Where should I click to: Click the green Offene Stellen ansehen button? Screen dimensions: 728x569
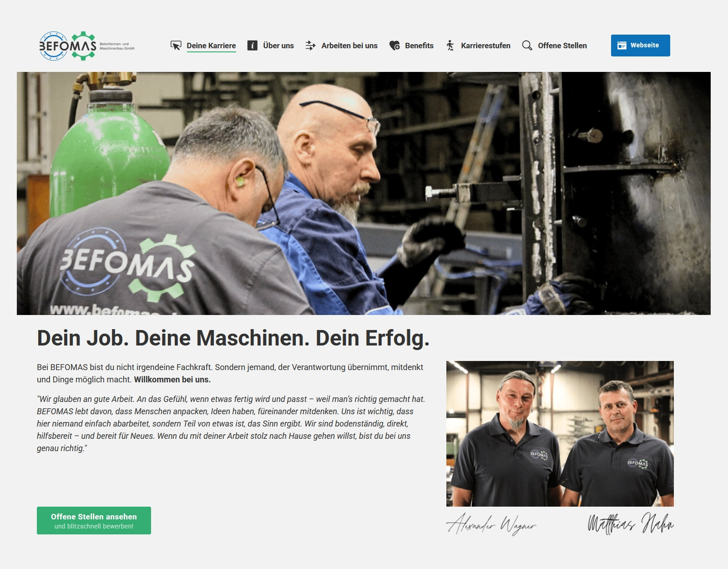(94, 520)
